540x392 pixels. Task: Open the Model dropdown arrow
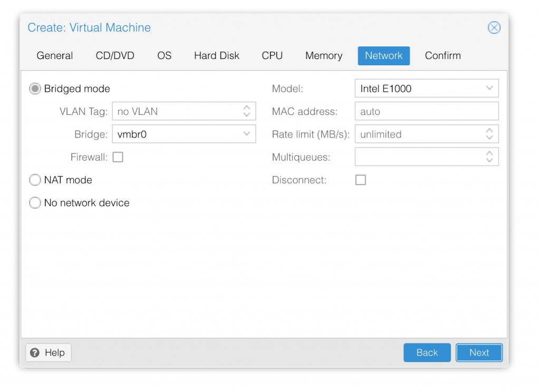pyautogui.click(x=489, y=89)
